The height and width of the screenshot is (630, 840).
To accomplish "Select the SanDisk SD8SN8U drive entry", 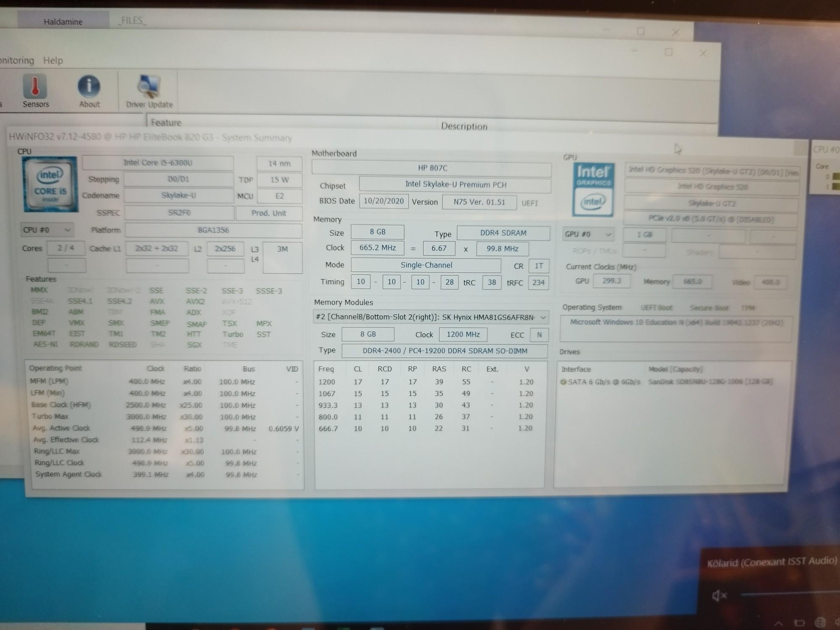I will point(710,382).
